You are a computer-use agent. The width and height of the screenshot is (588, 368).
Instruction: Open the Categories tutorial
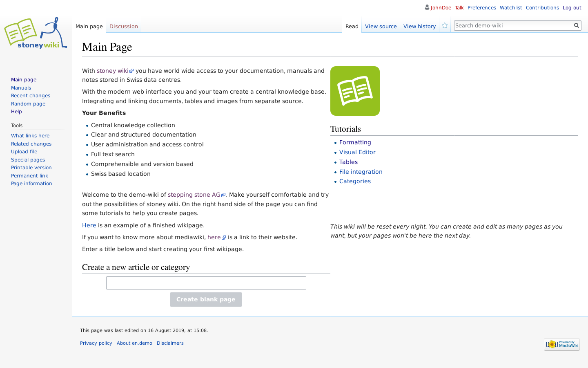coord(355,181)
